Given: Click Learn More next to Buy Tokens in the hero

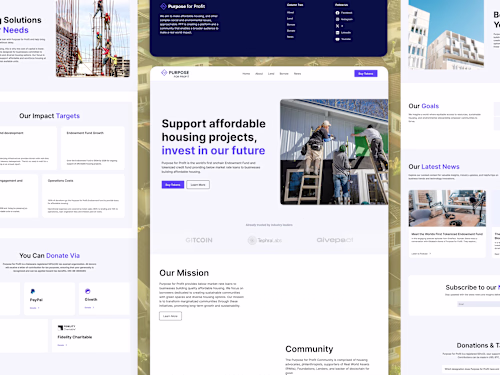Looking at the screenshot, I should click(x=198, y=185).
